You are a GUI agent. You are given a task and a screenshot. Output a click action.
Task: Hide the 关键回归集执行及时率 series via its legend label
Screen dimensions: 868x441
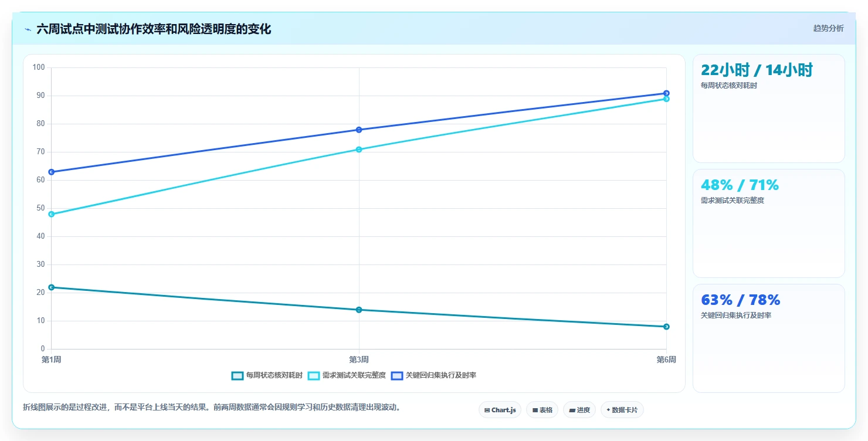(440, 376)
